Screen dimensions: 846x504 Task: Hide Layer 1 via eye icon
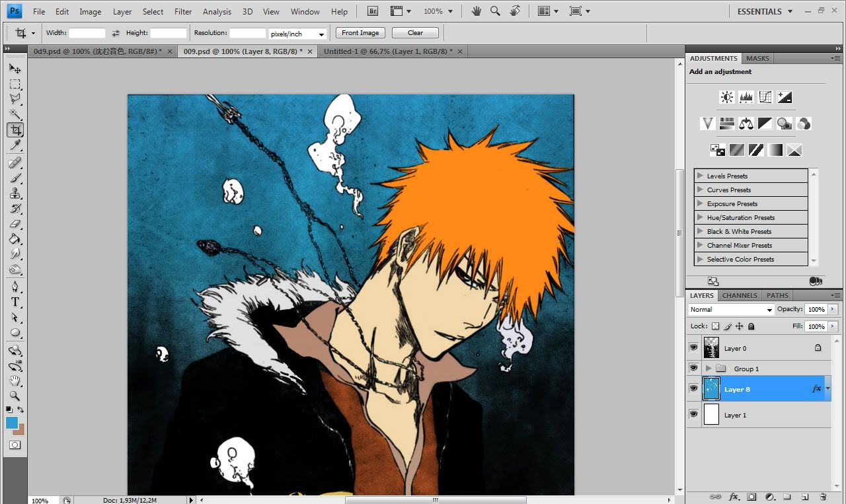tap(693, 414)
